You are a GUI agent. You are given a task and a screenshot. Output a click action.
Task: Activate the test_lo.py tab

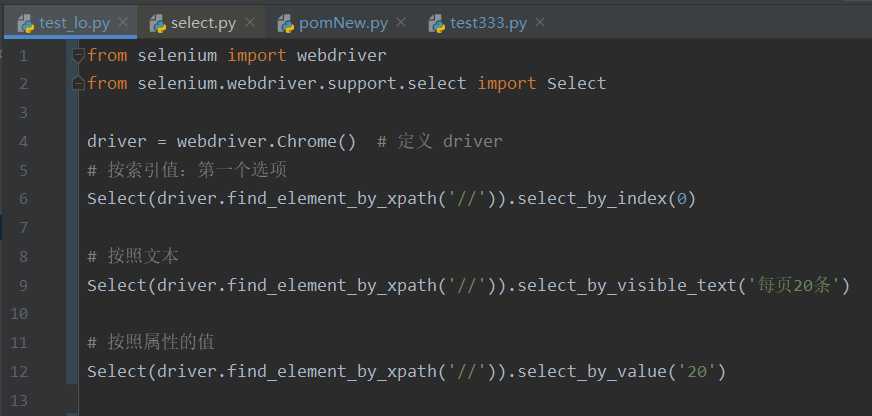pyautogui.click(x=75, y=22)
